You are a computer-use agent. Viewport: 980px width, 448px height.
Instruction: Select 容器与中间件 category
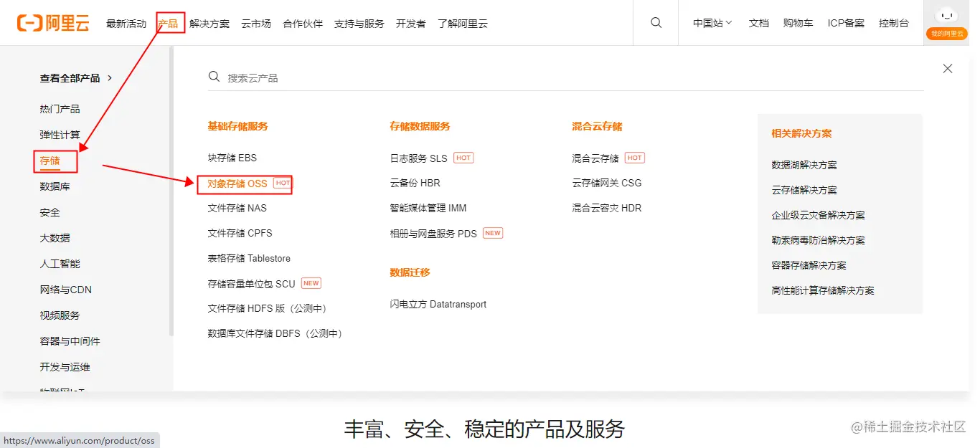pyautogui.click(x=70, y=341)
